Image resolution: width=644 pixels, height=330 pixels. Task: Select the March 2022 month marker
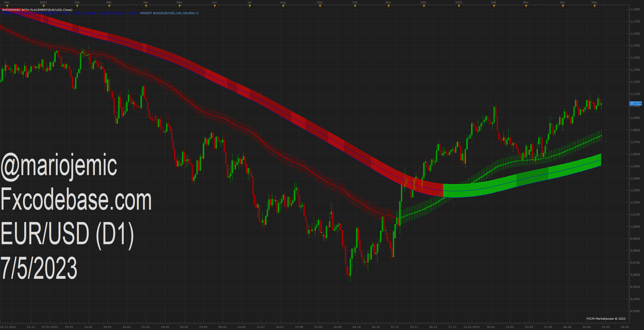pos(109,6)
